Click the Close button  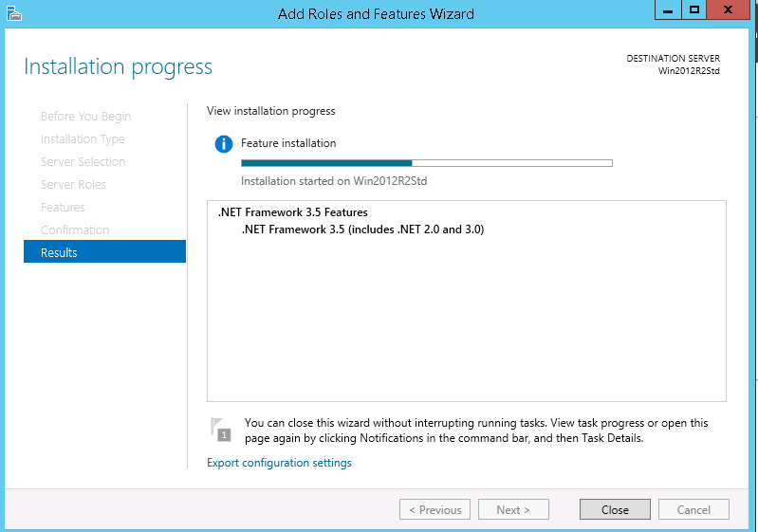point(615,509)
